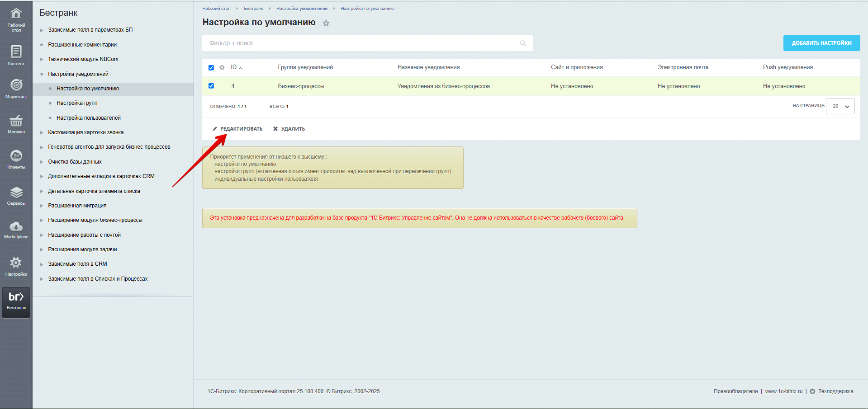Select Настройка групп menu item

(77, 103)
